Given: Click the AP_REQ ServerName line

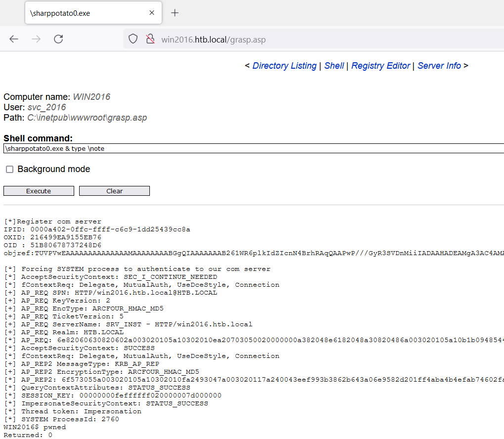Looking at the screenshot, I should tap(128, 324).
